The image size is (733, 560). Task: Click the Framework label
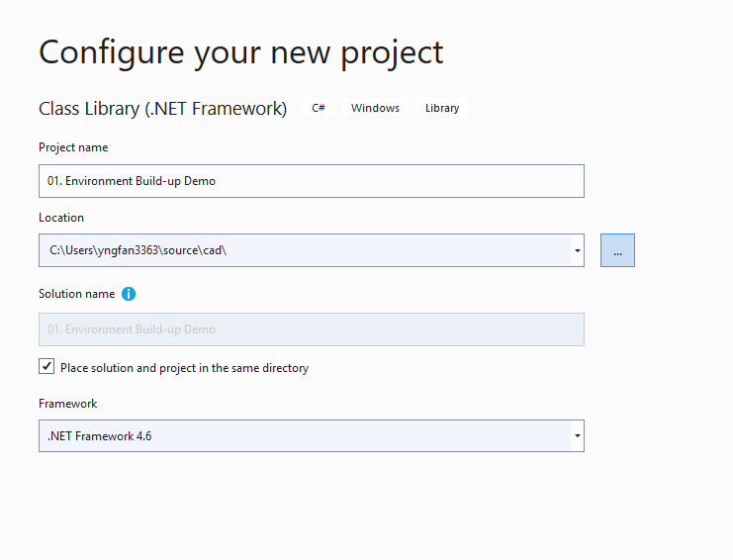68,404
